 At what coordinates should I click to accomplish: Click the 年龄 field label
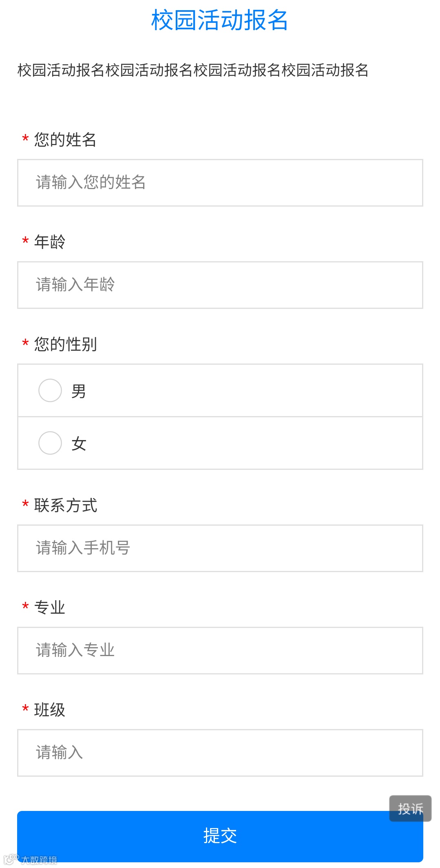click(x=50, y=242)
